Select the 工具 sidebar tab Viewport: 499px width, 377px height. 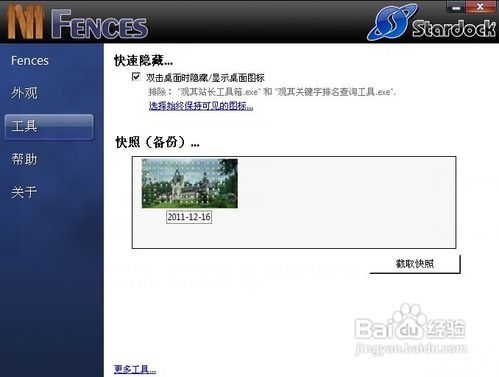point(49,127)
